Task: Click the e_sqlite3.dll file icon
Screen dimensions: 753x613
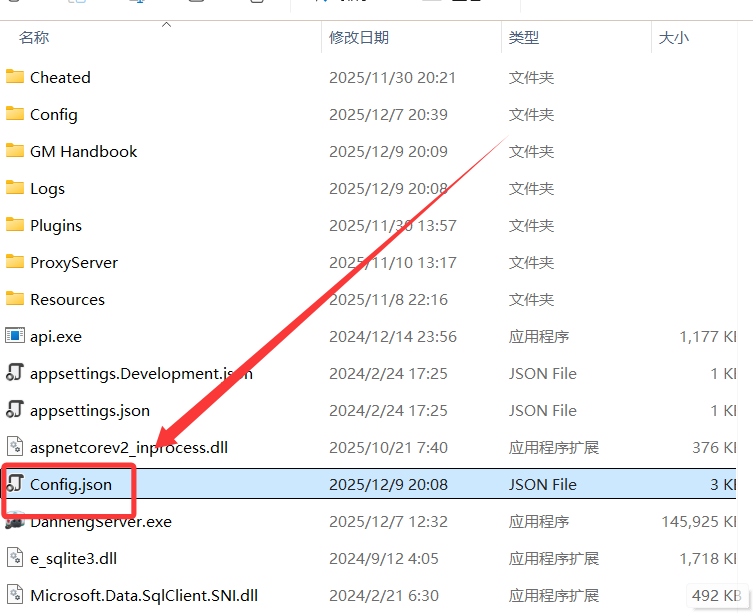Action: [x=15, y=558]
